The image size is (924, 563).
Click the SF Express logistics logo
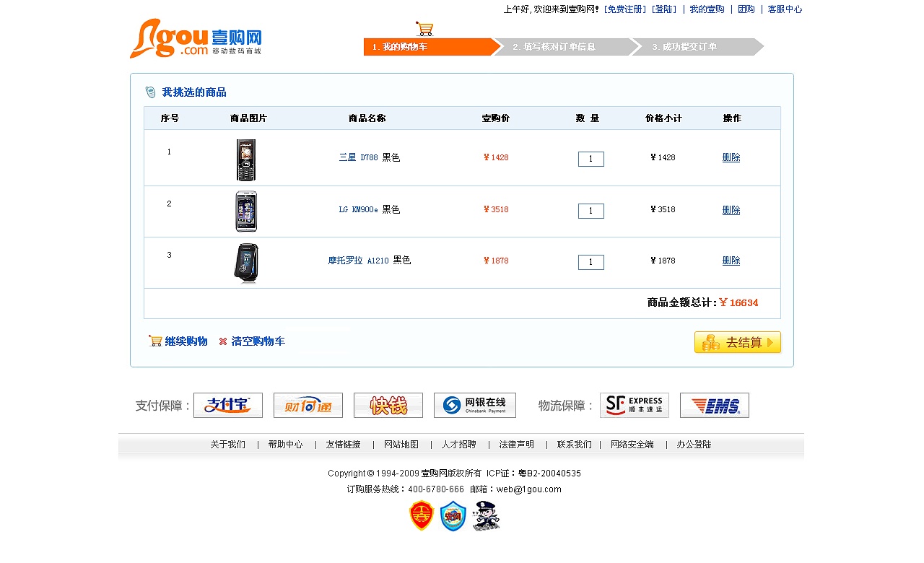pos(635,405)
